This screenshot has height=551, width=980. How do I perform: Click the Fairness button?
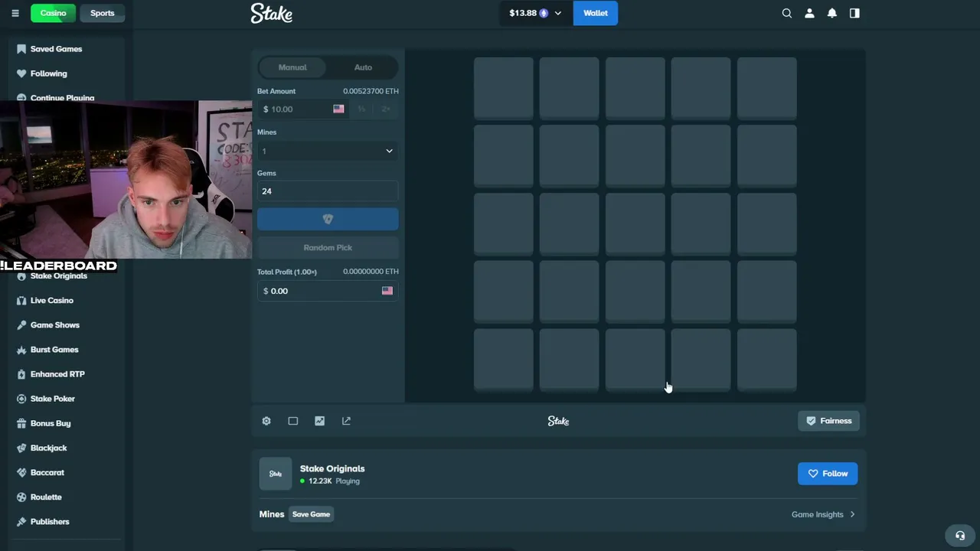[x=829, y=421]
